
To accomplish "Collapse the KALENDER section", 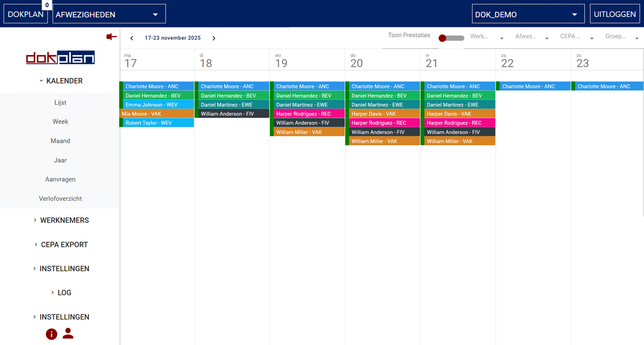I will pos(64,81).
